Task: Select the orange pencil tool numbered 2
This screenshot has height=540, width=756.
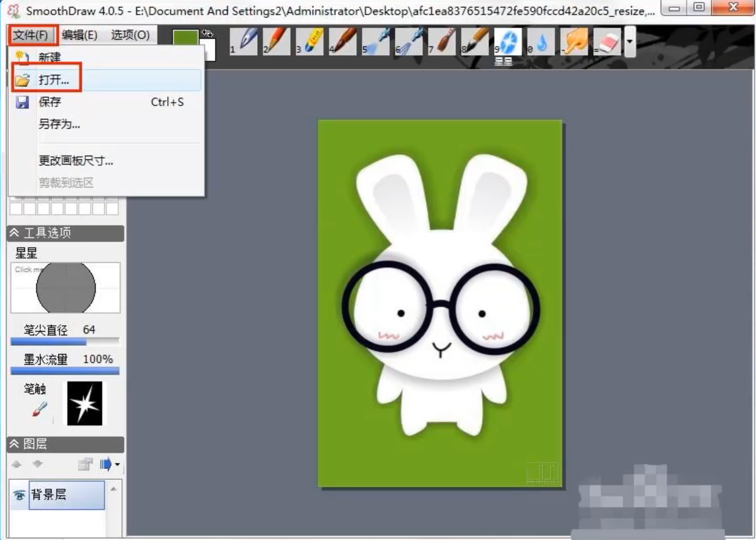Action: [277, 42]
